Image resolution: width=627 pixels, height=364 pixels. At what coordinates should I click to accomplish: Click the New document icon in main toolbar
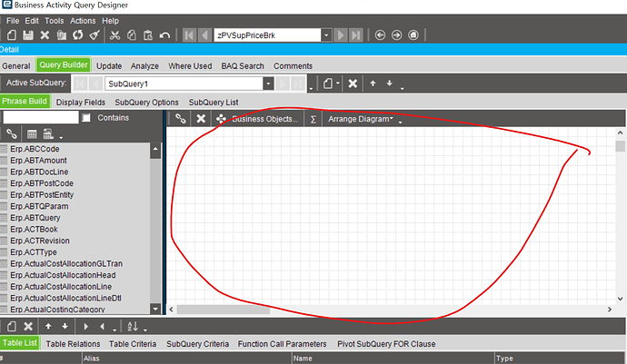click(x=12, y=35)
